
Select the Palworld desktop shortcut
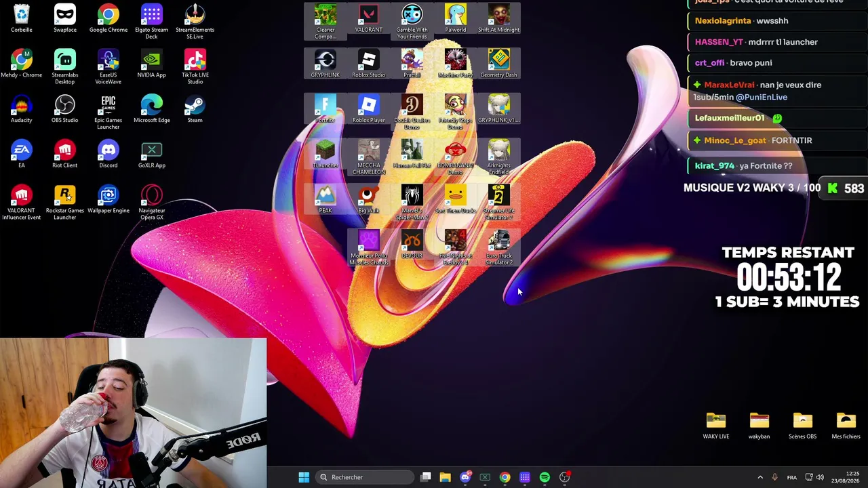(456, 19)
